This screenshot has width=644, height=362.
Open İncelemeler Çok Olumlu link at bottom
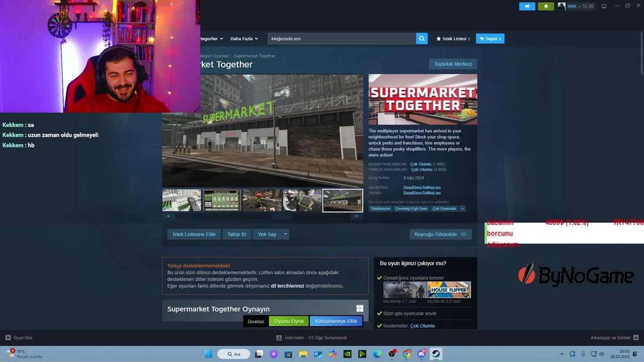tap(422, 326)
